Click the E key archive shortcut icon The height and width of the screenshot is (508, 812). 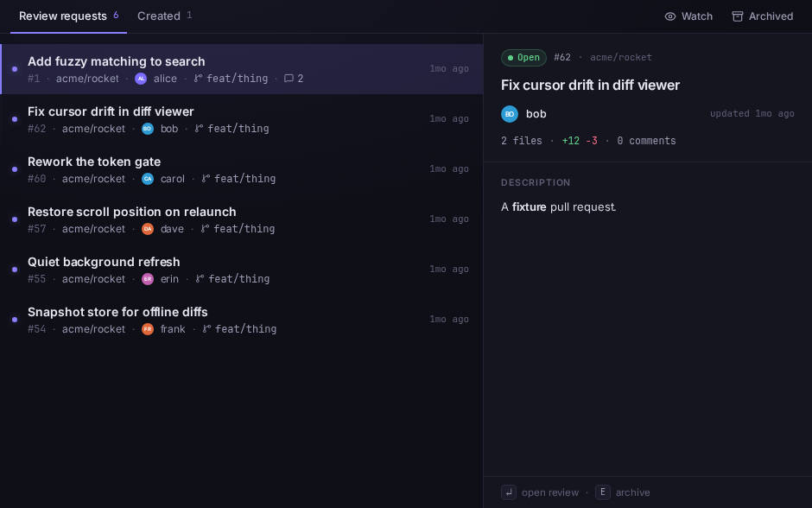(603, 492)
